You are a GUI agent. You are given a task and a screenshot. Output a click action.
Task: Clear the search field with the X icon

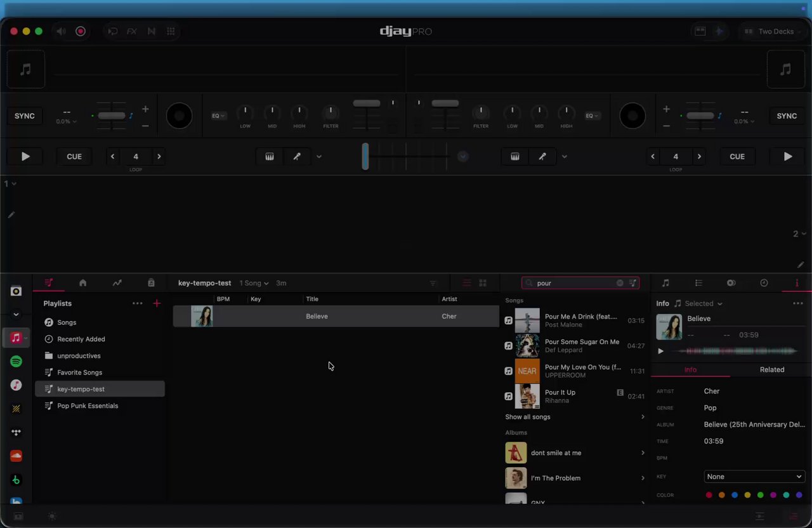[x=620, y=283]
